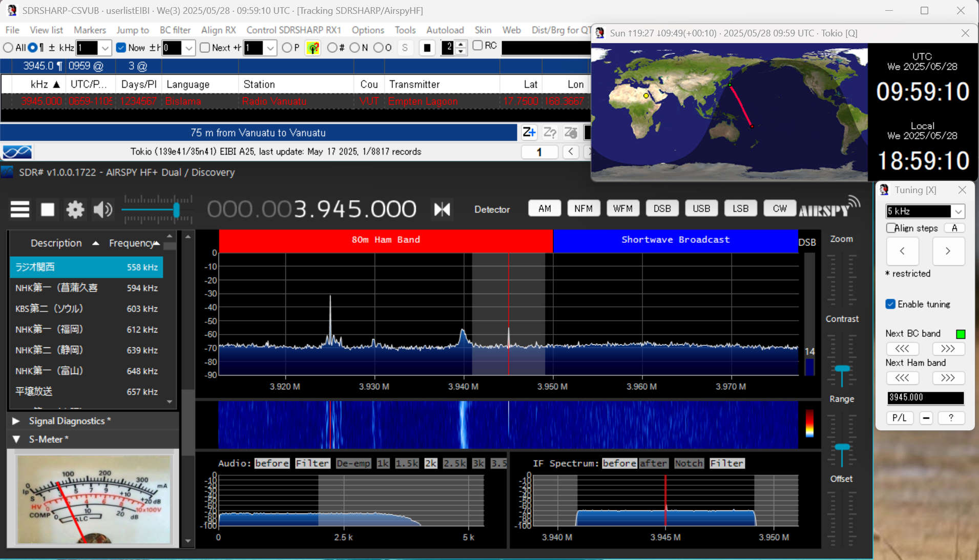The height and width of the screenshot is (560, 979).
Task: Click the question mark help button in Tuning
Action: 951,418
